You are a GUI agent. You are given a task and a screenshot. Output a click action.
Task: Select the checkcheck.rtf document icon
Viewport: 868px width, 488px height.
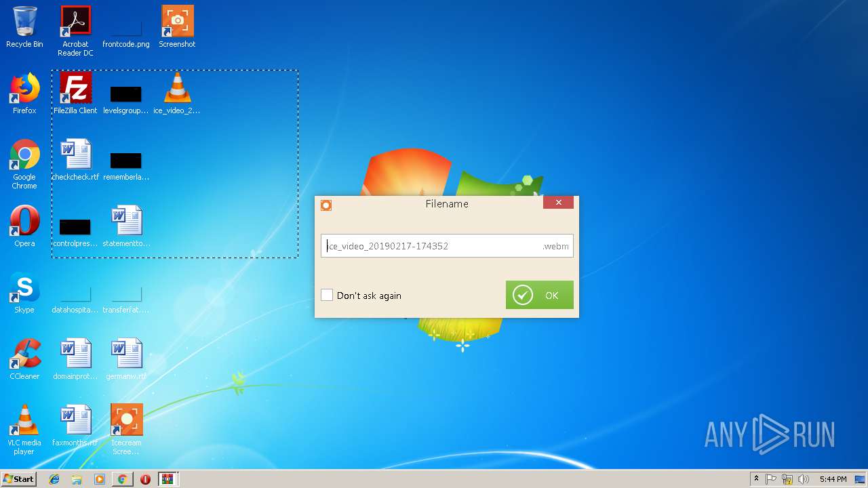[x=75, y=160]
